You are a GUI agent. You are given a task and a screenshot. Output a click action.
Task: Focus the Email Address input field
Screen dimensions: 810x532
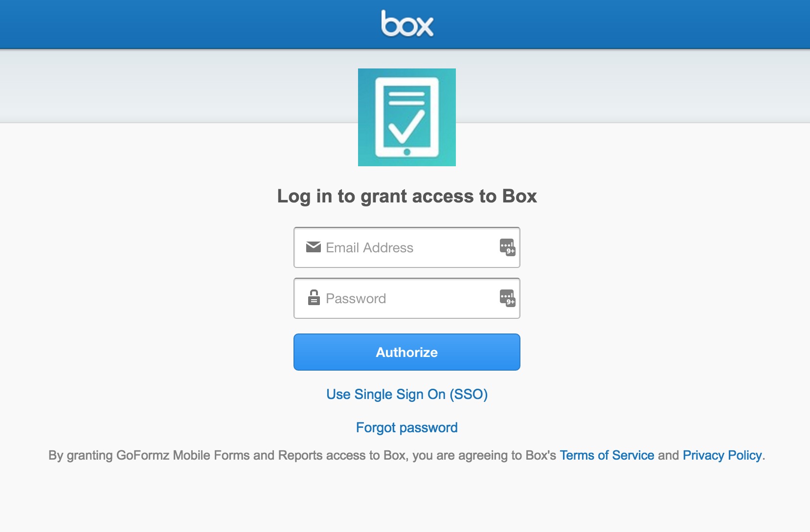(407, 247)
